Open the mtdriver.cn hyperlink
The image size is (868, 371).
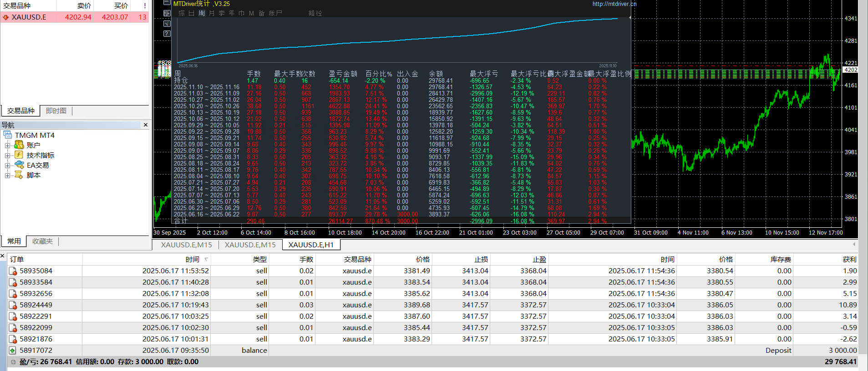coord(614,4)
